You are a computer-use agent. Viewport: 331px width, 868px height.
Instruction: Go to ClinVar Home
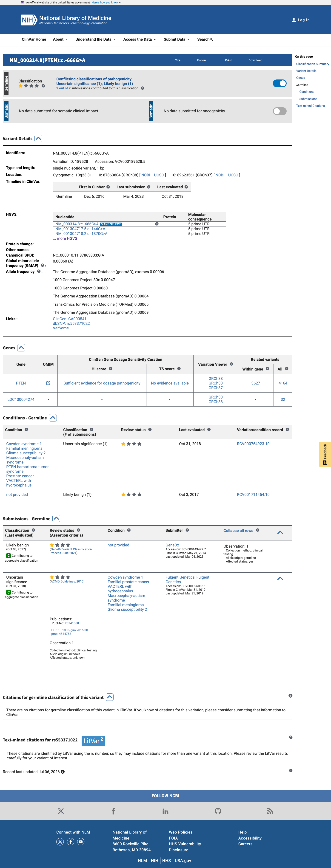[34, 40]
